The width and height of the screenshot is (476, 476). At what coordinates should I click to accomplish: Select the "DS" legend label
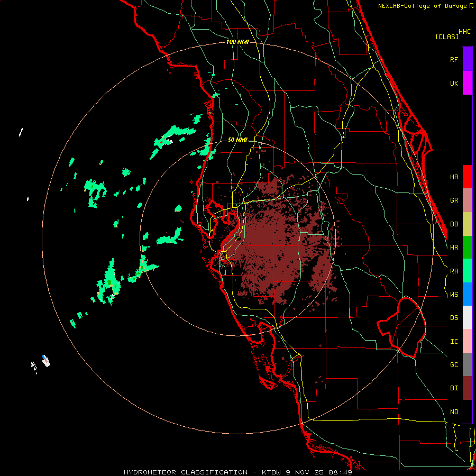(454, 318)
